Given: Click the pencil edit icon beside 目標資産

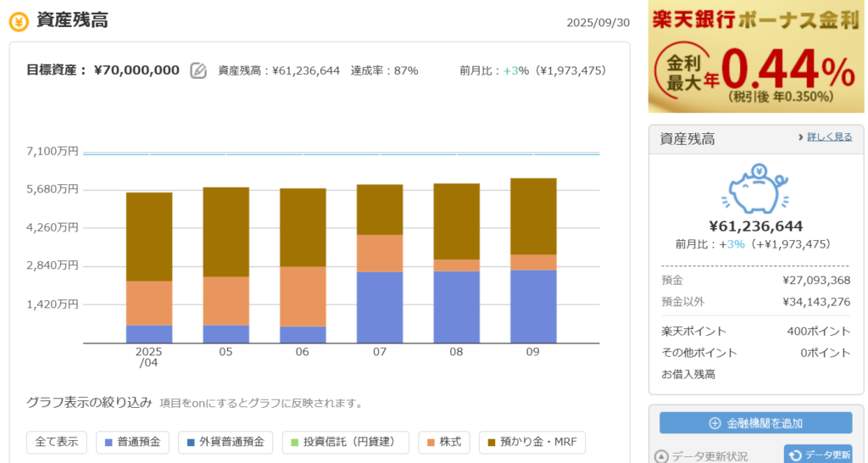Looking at the screenshot, I should coord(198,70).
